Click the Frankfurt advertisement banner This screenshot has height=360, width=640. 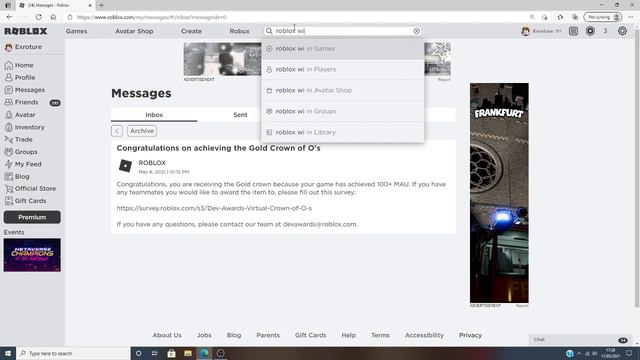[x=499, y=193]
